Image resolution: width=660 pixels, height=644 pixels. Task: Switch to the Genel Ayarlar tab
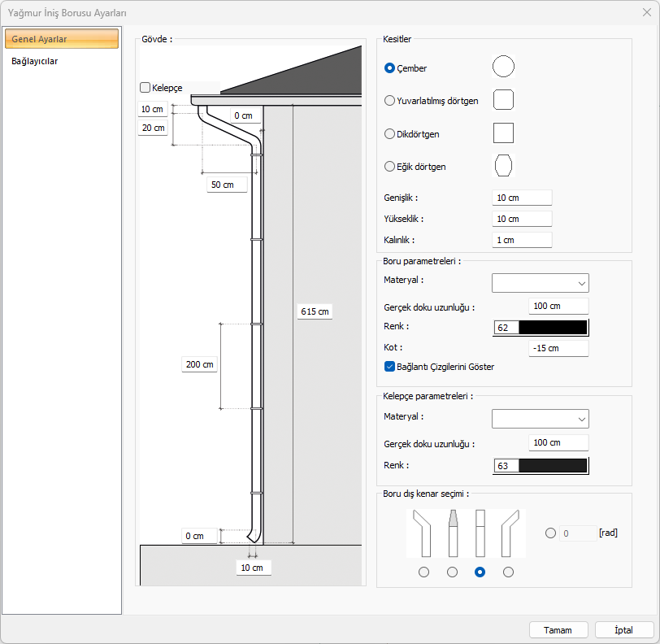tap(61, 39)
